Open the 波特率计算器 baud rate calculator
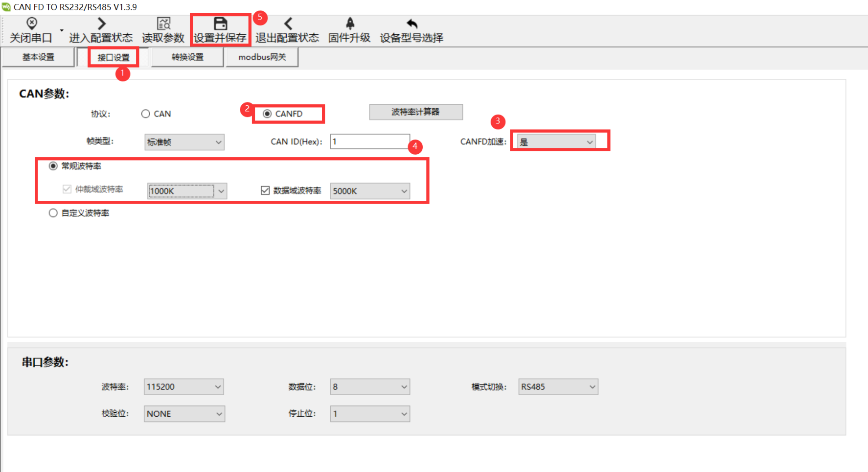868x472 pixels. point(415,112)
